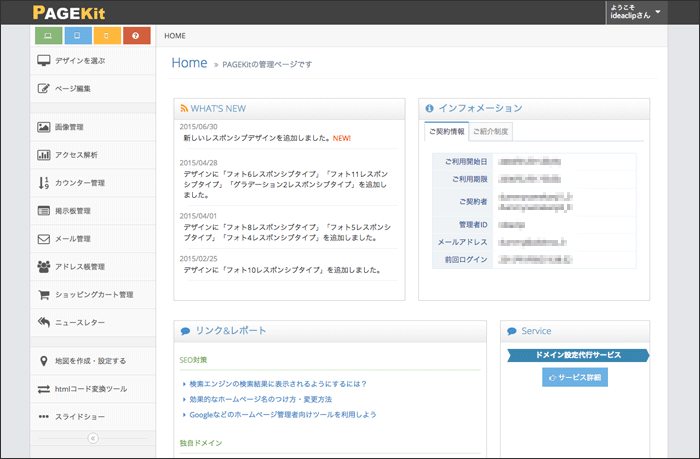Click the PAGEKit logo
Viewport: 700px width, 459px height.
(69, 13)
